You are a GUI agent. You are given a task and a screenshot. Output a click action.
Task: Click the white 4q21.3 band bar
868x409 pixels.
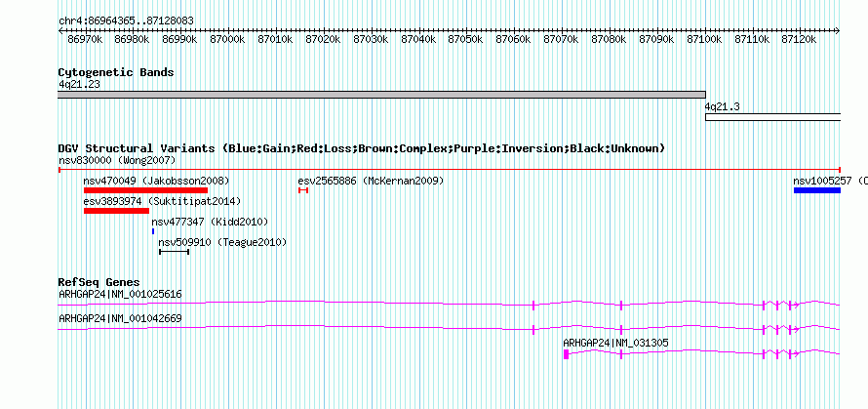pos(772,117)
